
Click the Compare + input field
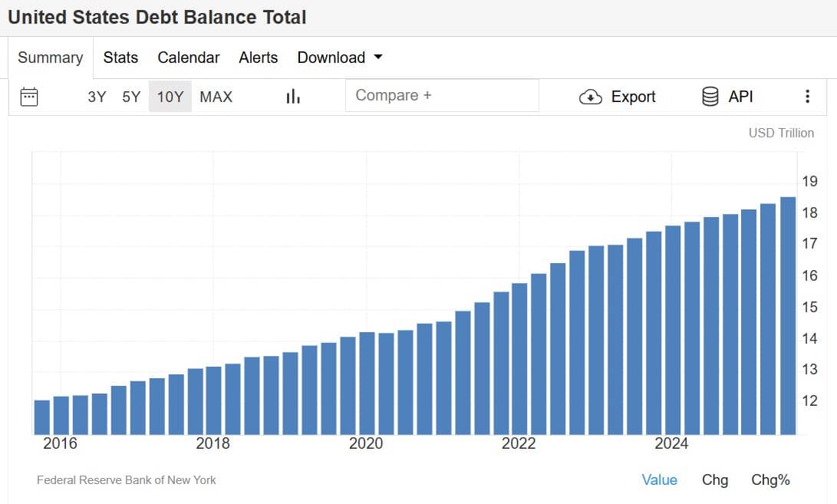pos(442,96)
